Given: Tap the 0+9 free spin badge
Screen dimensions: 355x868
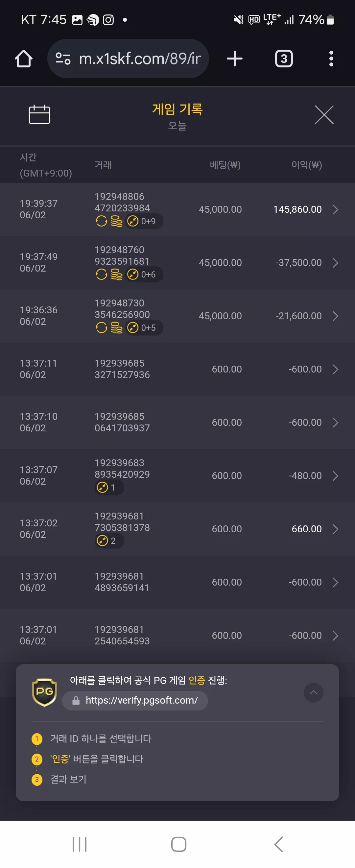Looking at the screenshot, I should coord(144,221).
